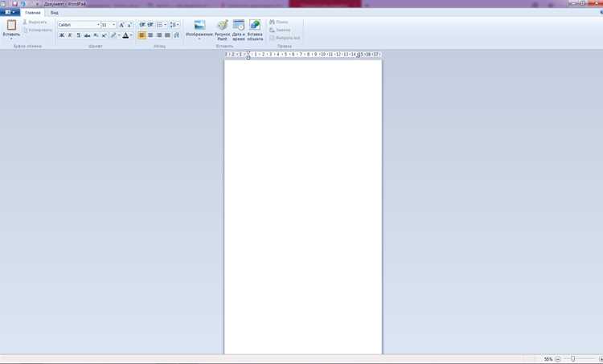Click the shrink font icon
This screenshot has height=364, width=603.
[129, 25]
